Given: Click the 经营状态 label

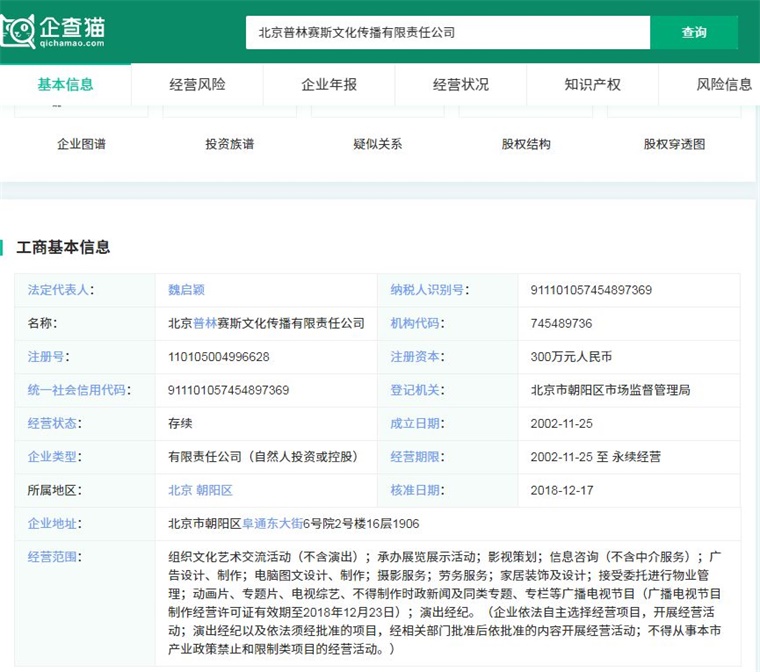Looking at the screenshot, I should click(x=54, y=423).
